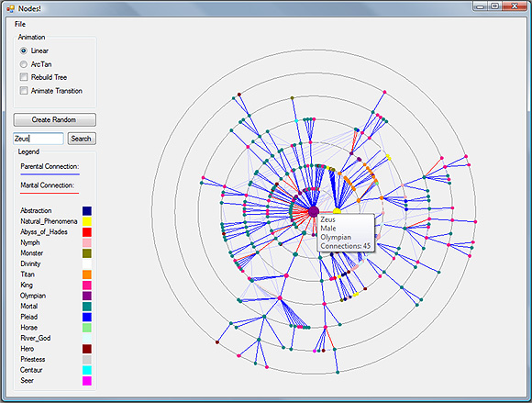Click the Search button
Image resolution: width=532 pixels, height=403 pixels.
(82, 139)
